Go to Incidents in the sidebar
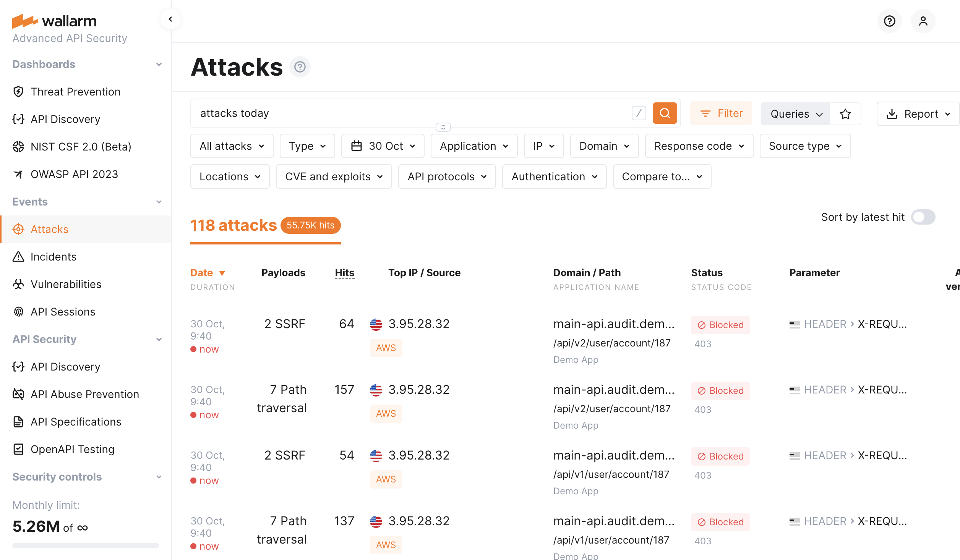 pyautogui.click(x=54, y=257)
